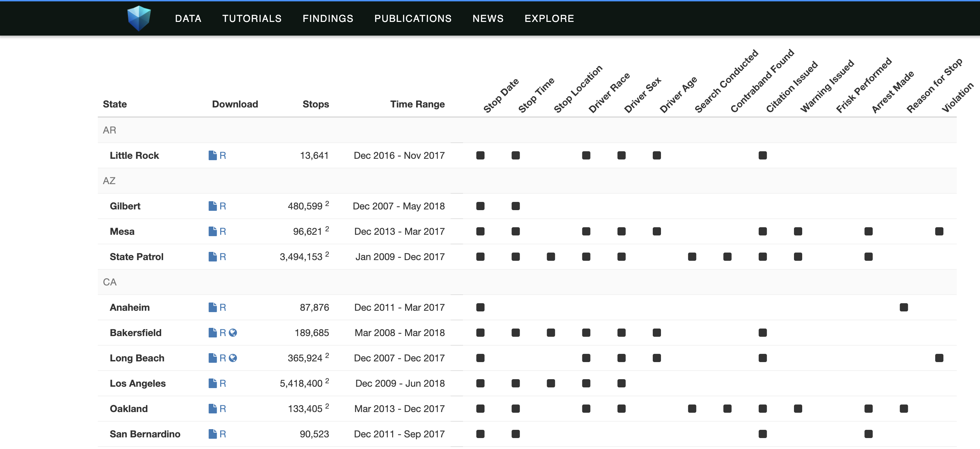This screenshot has height=449, width=980.
Task: Click the 5,418,400 stops value
Action: [x=301, y=384]
